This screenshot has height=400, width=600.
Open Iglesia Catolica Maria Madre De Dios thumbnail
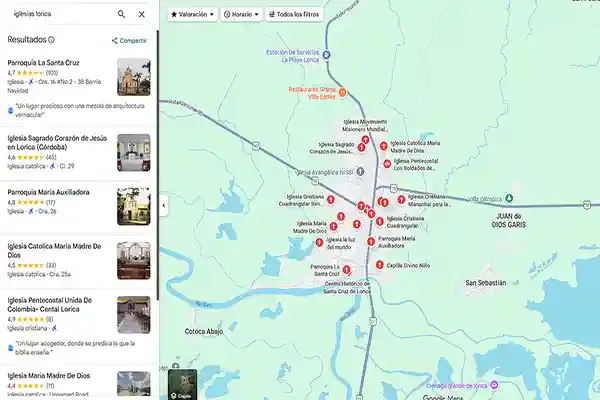[134, 260]
